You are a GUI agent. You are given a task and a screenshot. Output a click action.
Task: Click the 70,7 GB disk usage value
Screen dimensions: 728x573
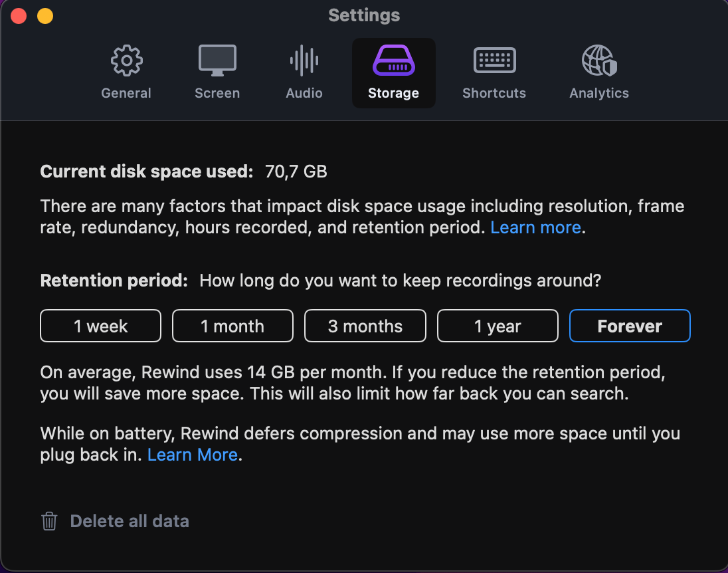point(296,172)
